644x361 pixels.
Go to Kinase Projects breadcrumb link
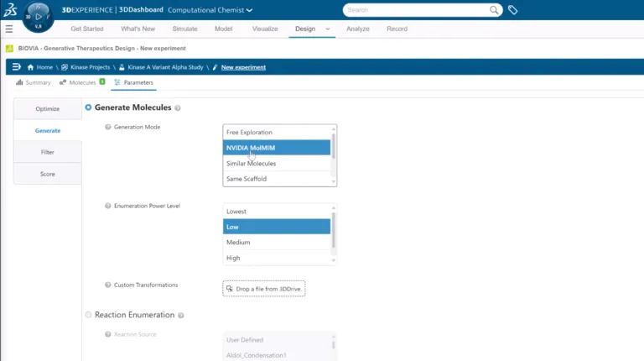pos(90,67)
